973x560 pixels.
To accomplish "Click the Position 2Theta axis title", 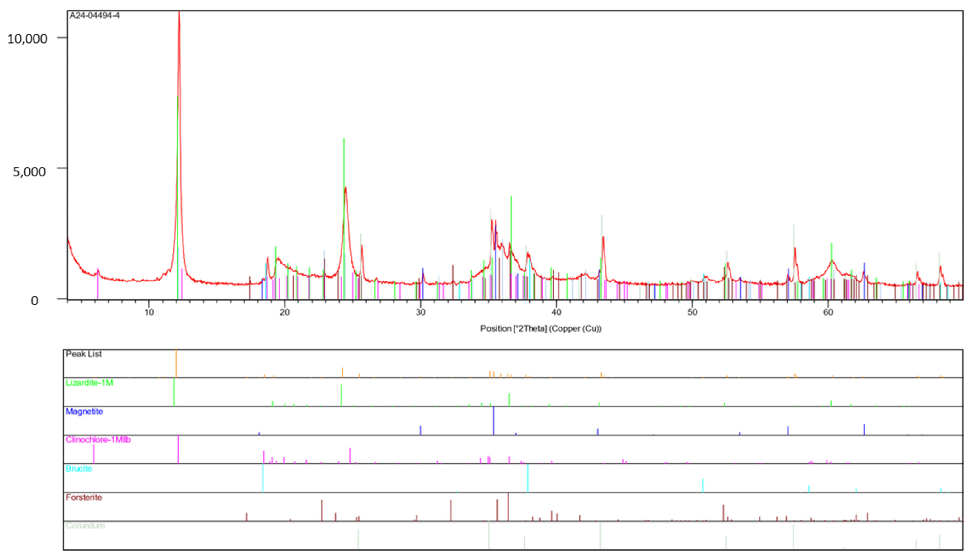I will click(541, 328).
